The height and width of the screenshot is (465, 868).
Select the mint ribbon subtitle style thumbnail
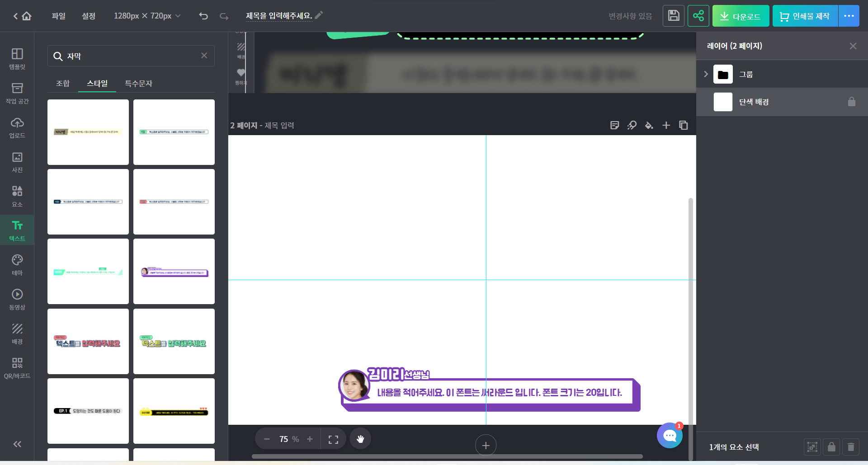point(88,271)
